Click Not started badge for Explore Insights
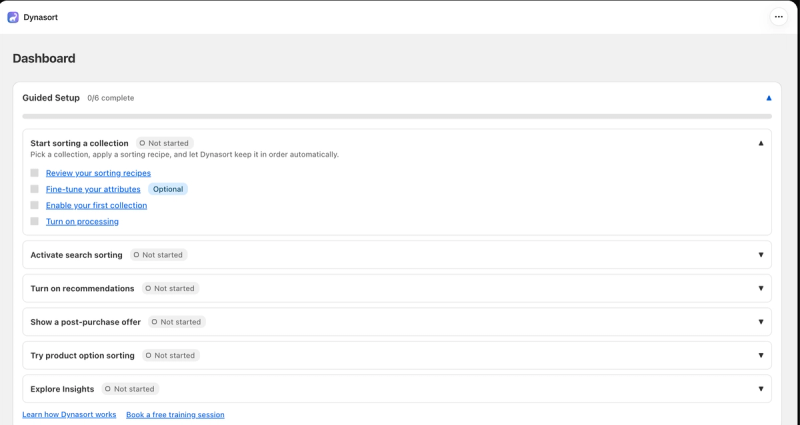This screenshot has height=425, width=800. click(130, 389)
